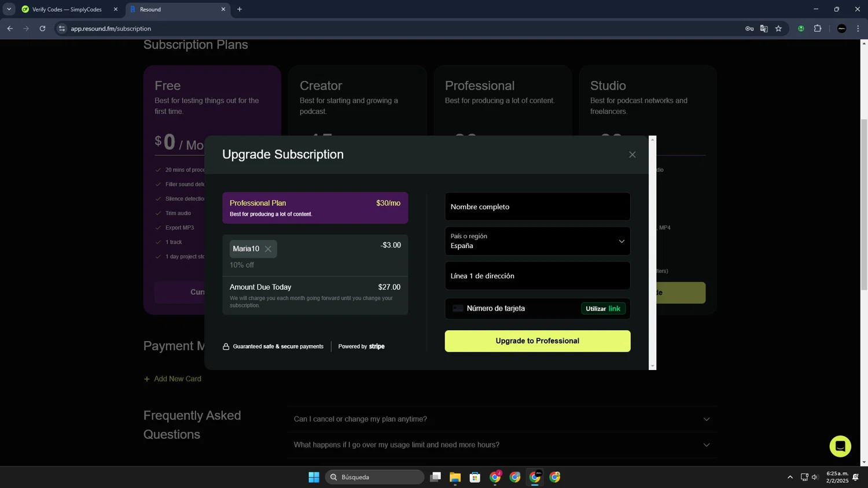Click the -$3.00 discount amount
This screenshot has height=488, width=868.
click(391, 245)
